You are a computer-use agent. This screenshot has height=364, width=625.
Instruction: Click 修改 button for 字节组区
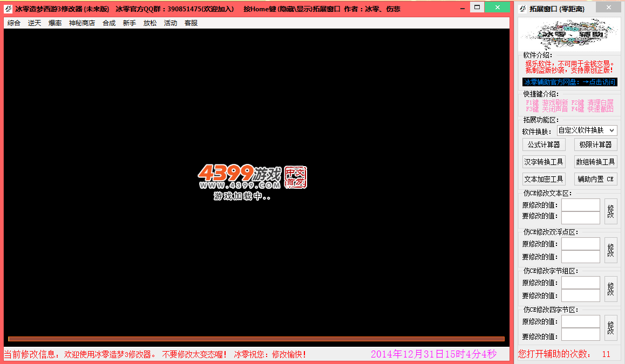pyautogui.click(x=610, y=289)
